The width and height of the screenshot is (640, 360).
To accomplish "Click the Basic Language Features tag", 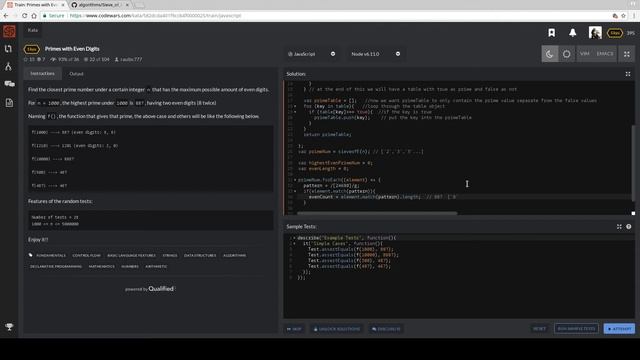I will coord(131,256).
